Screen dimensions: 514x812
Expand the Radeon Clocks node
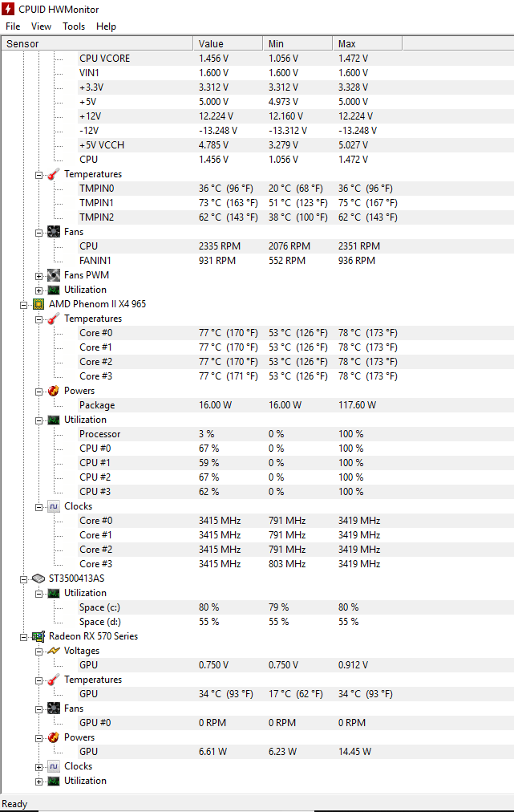[x=38, y=766]
